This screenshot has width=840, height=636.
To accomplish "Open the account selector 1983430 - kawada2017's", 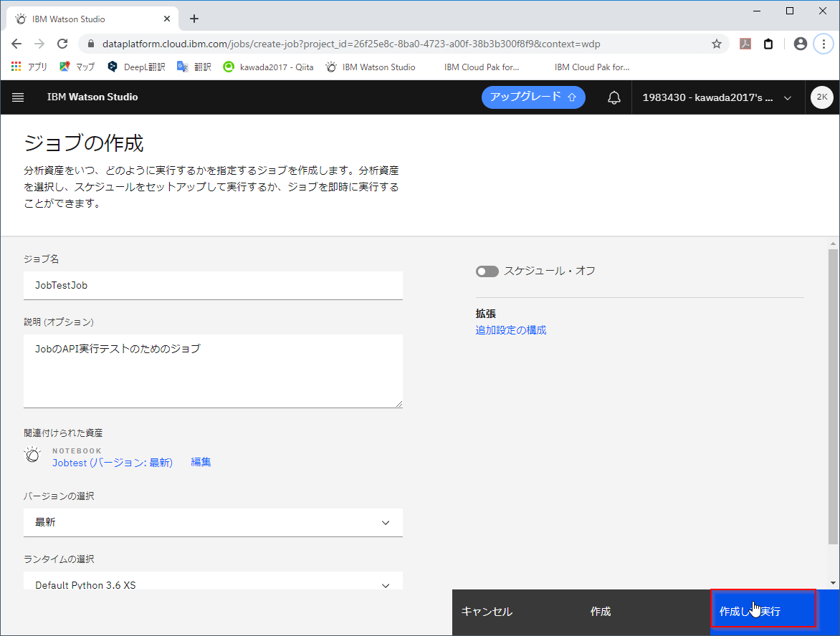I will pyautogui.click(x=717, y=97).
